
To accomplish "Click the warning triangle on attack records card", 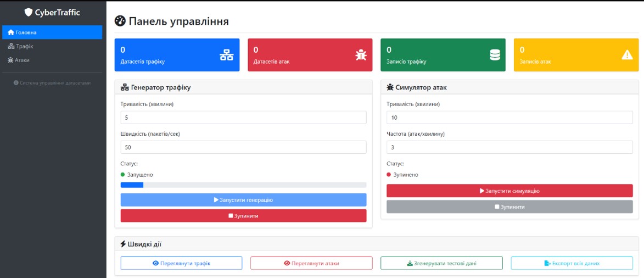I will tap(627, 55).
